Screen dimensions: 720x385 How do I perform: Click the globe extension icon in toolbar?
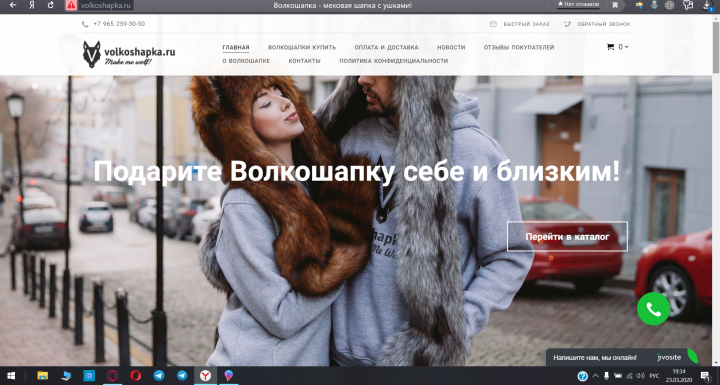pos(669,6)
